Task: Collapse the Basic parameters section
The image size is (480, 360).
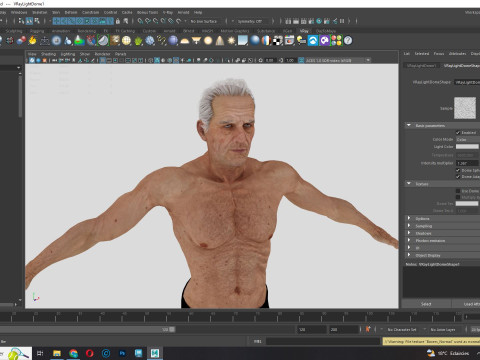Action: 409,125
